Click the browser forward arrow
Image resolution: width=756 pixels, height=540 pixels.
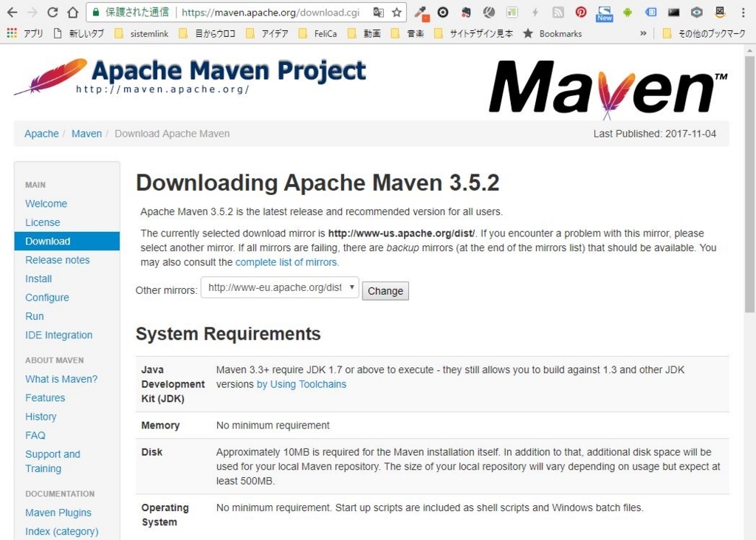[x=32, y=13]
